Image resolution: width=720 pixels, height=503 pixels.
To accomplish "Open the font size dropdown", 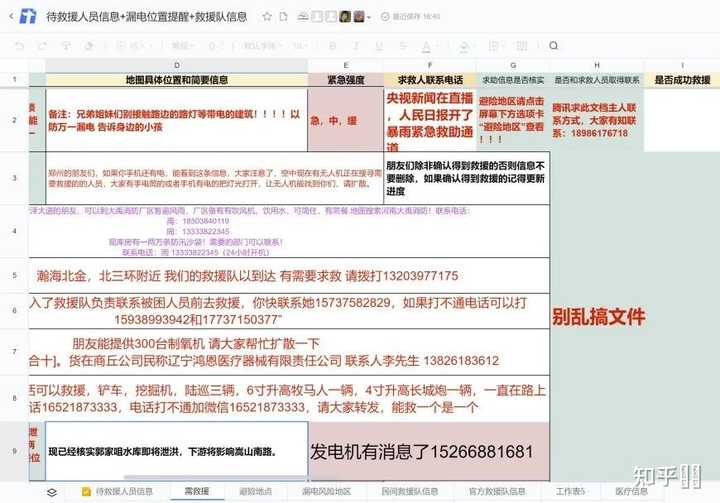I will click(x=300, y=45).
